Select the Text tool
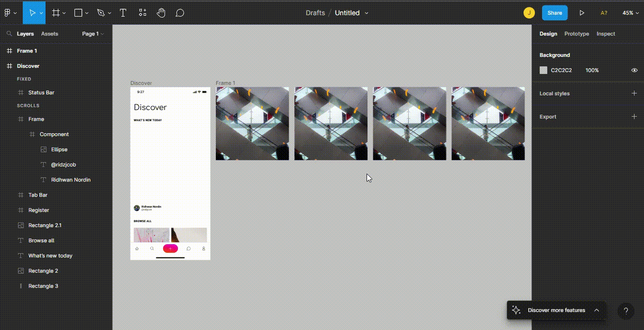Viewport: 644px width, 330px height. point(123,13)
